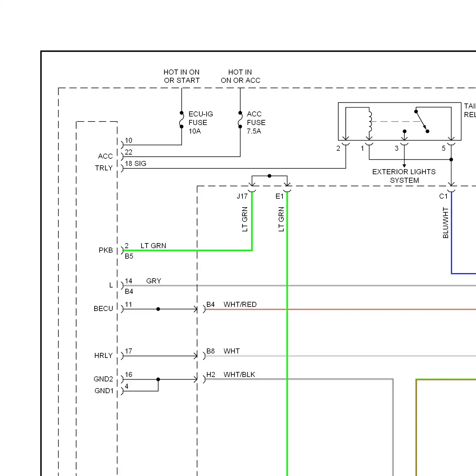
Task: Click the vertical LT GRN label under E1
Action: [281, 219]
